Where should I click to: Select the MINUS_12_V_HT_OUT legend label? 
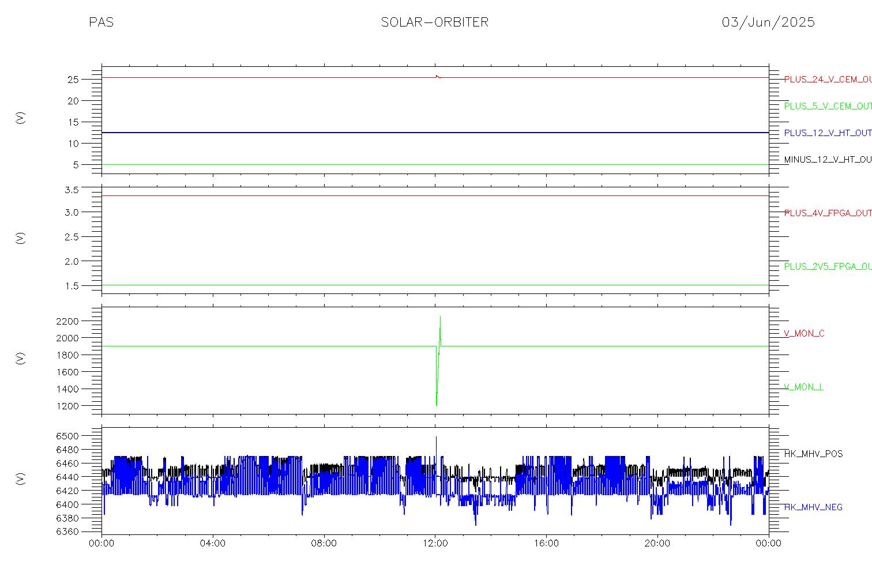[828, 159]
